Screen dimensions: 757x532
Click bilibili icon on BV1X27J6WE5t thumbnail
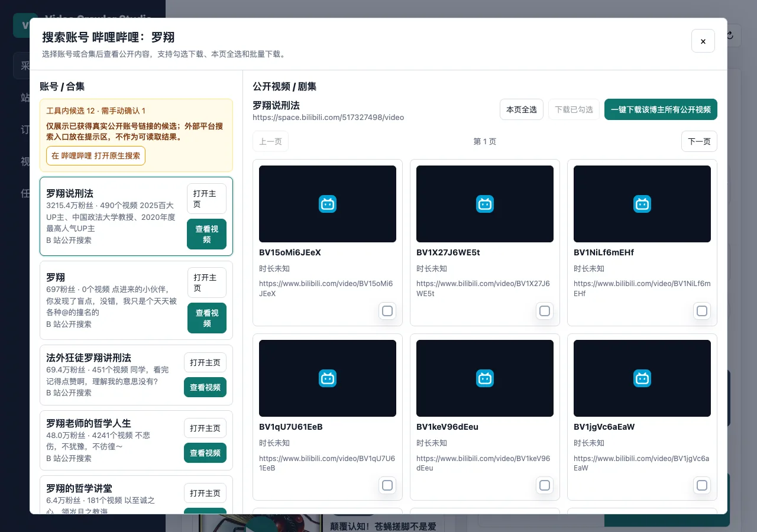[x=485, y=204]
